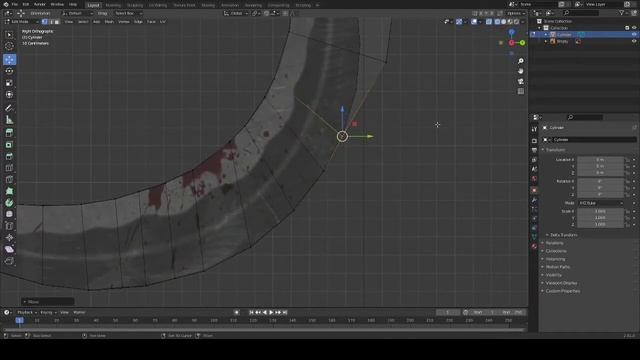Screen dimensions: 640x360
Task: Select the Shrink/Fatten tool
Action: click(x=9, y=238)
